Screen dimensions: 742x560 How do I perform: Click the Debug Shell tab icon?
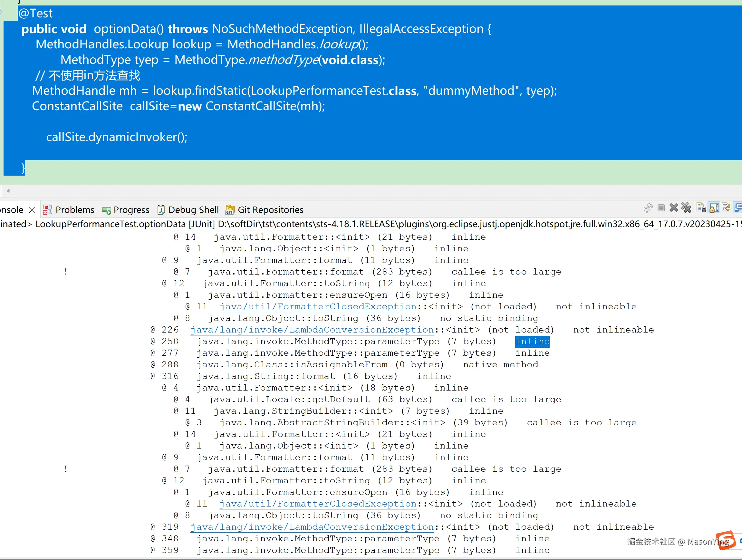161,210
